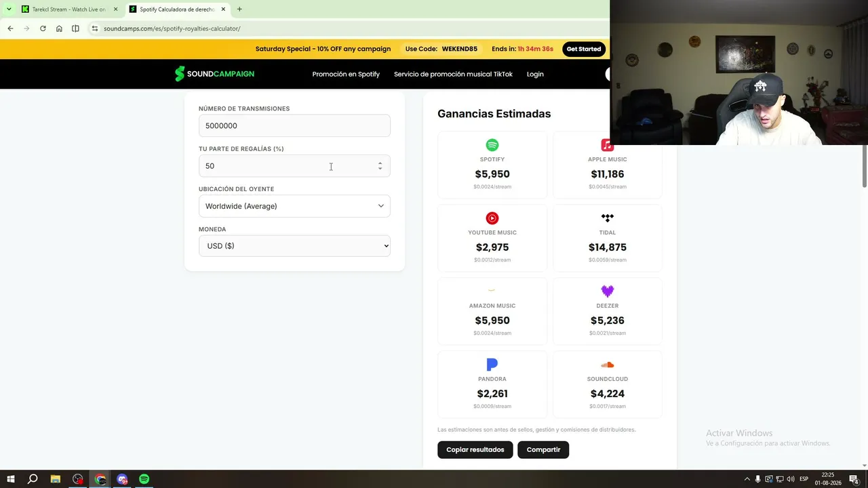Click the promo code WEKEND85

coord(460,49)
